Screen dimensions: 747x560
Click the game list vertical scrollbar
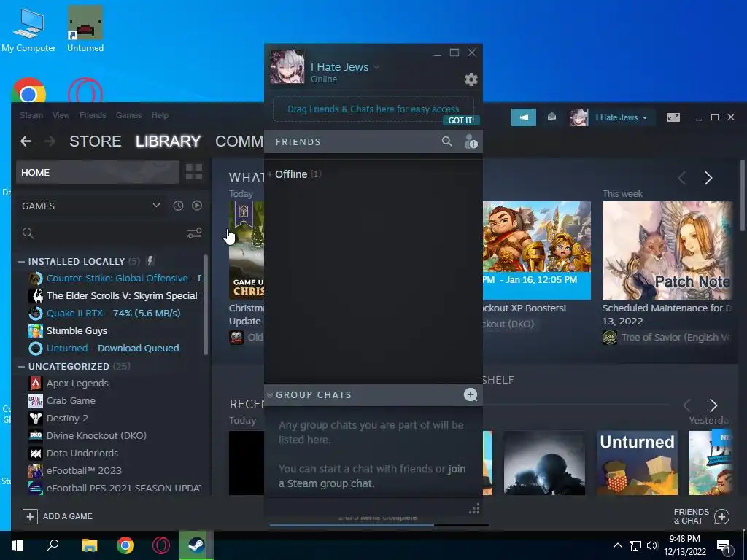point(205,305)
